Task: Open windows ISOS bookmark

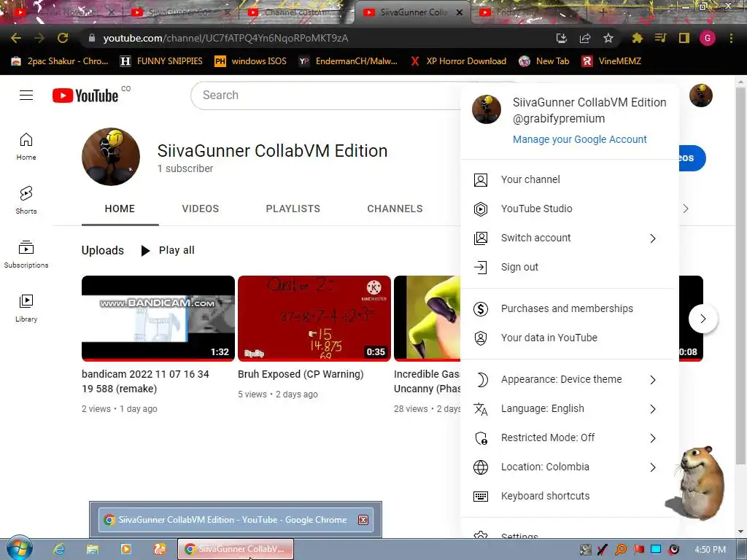Action: (251, 61)
